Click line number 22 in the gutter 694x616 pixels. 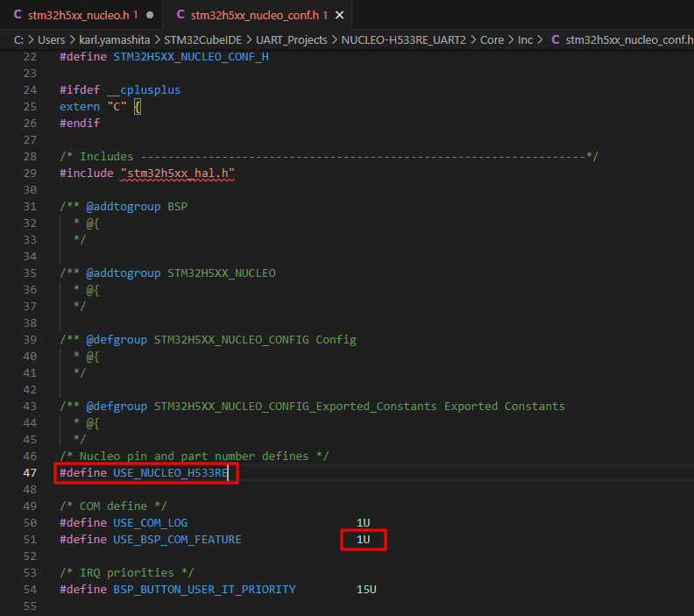click(x=30, y=57)
